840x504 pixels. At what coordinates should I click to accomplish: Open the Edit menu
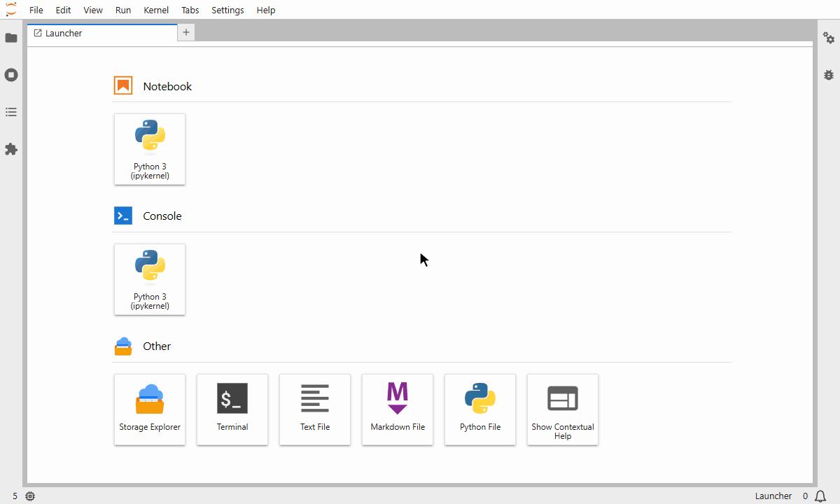pos(63,10)
